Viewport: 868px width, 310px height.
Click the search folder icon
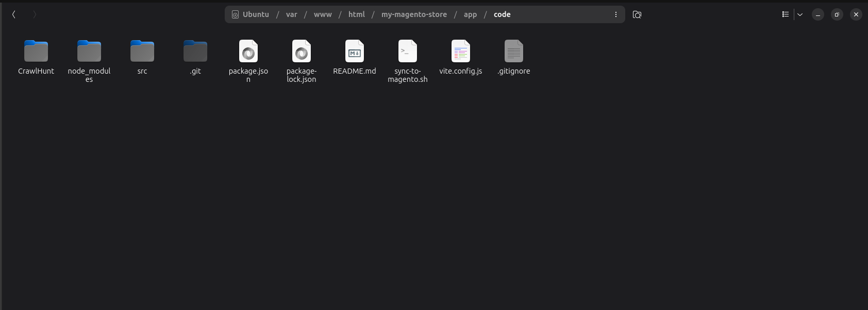pos(637,14)
